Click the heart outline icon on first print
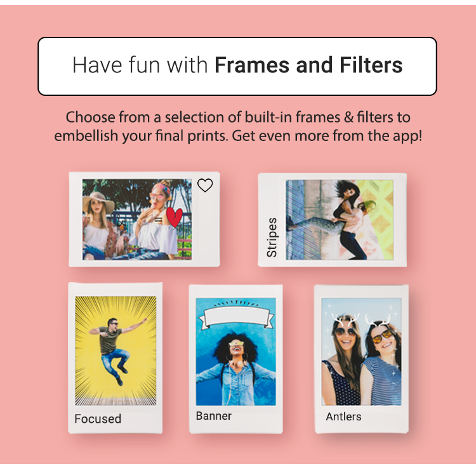The width and height of the screenshot is (476, 468). click(205, 185)
